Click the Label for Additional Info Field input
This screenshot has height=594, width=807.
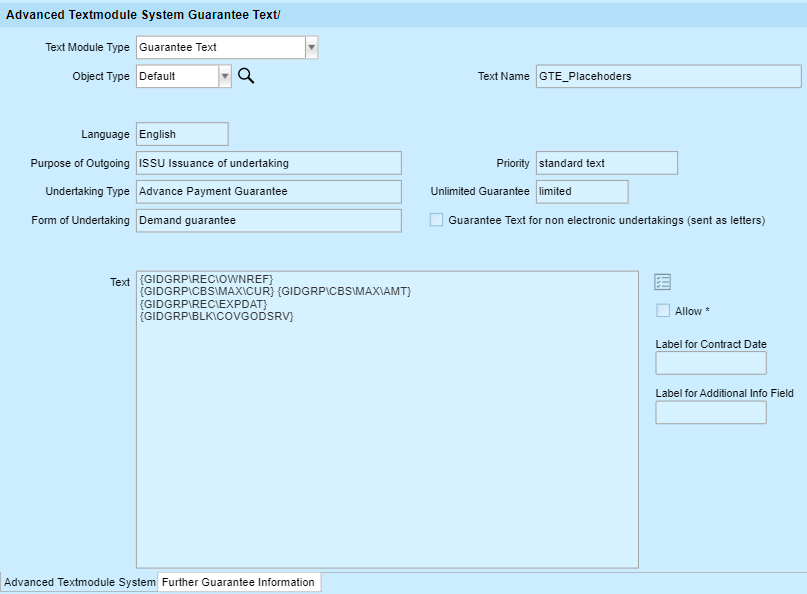click(x=711, y=412)
